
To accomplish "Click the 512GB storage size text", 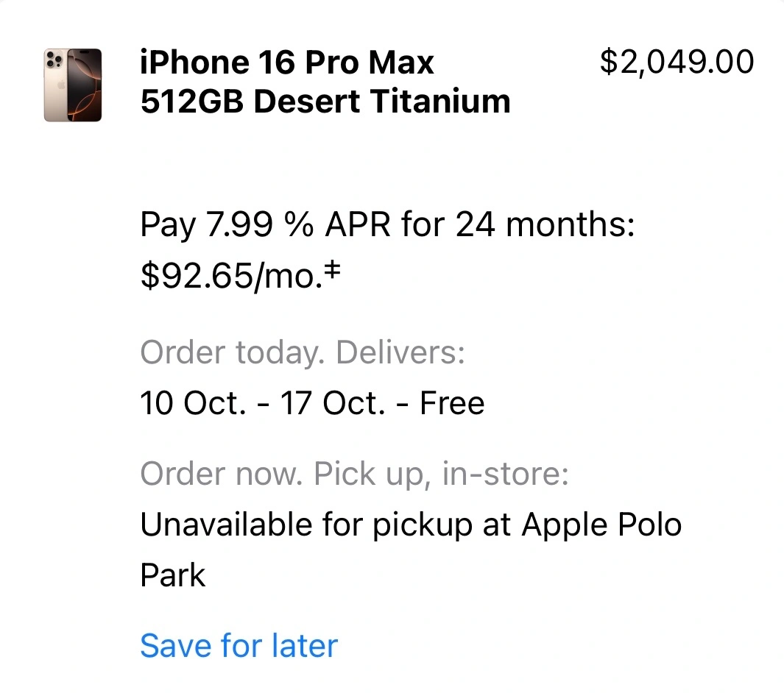I will coord(191,101).
